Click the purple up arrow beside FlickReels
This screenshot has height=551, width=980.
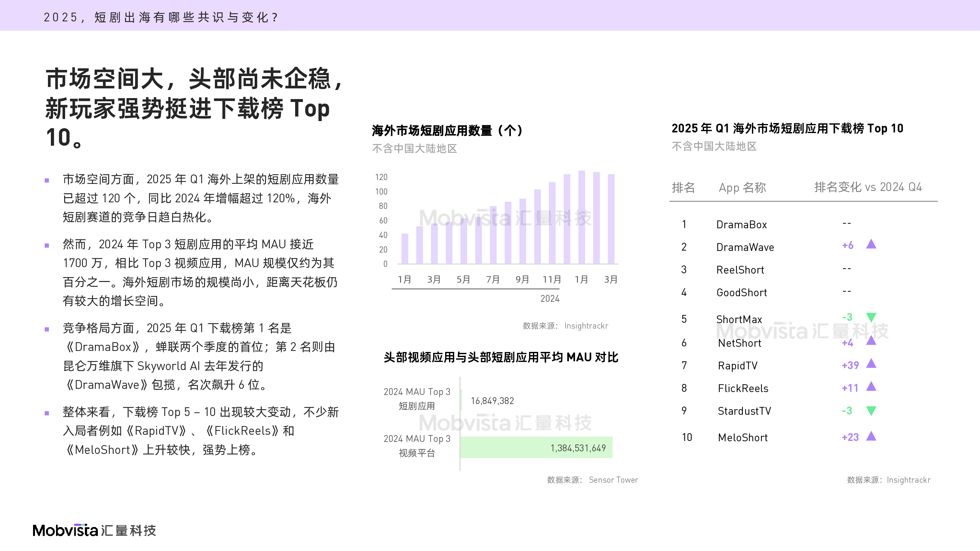(871, 386)
